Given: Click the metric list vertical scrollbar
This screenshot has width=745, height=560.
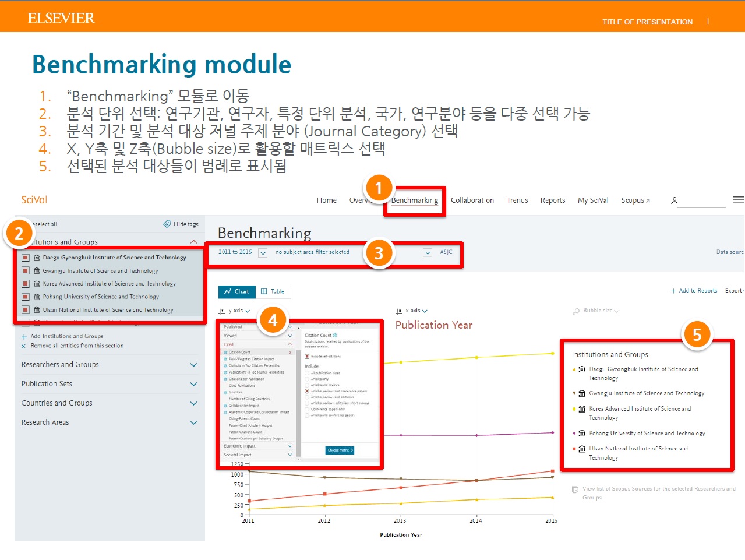Looking at the screenshot, I should [x=298, y=404].
